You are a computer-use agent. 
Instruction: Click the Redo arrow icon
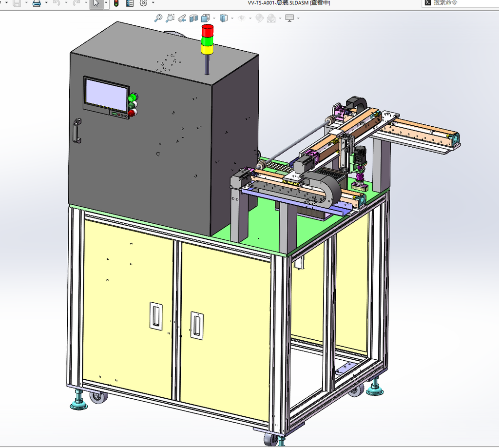76,3
